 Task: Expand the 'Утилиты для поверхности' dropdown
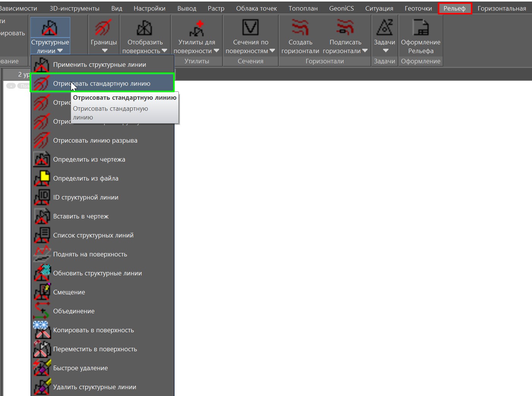tap(216, 51)
